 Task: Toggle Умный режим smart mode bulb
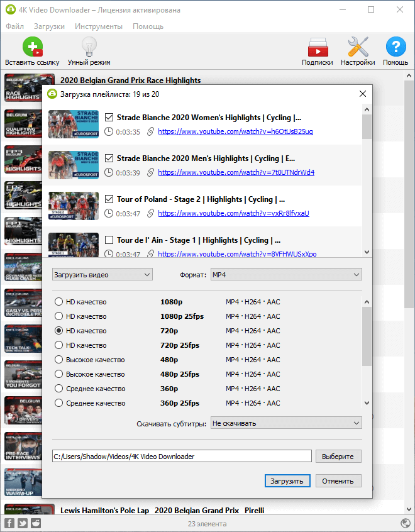pyautogui.click(x=89, y=47)
